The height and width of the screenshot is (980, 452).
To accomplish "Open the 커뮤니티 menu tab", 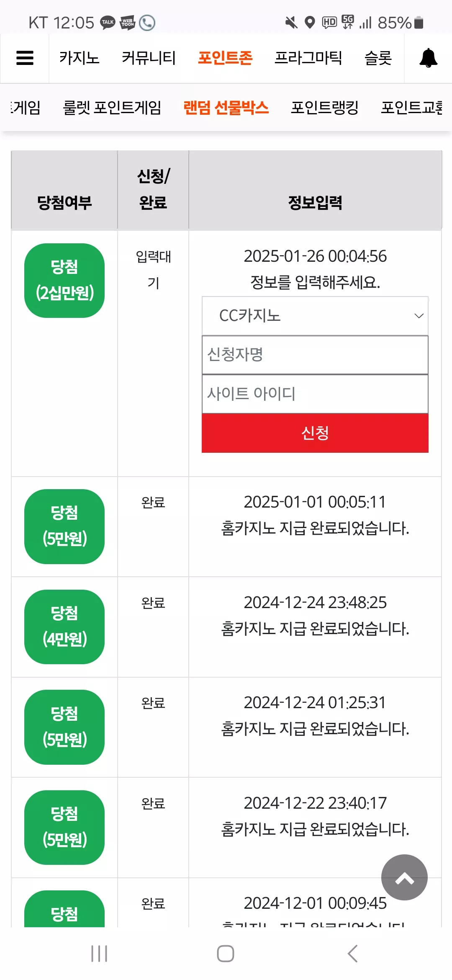I will 149,58.
